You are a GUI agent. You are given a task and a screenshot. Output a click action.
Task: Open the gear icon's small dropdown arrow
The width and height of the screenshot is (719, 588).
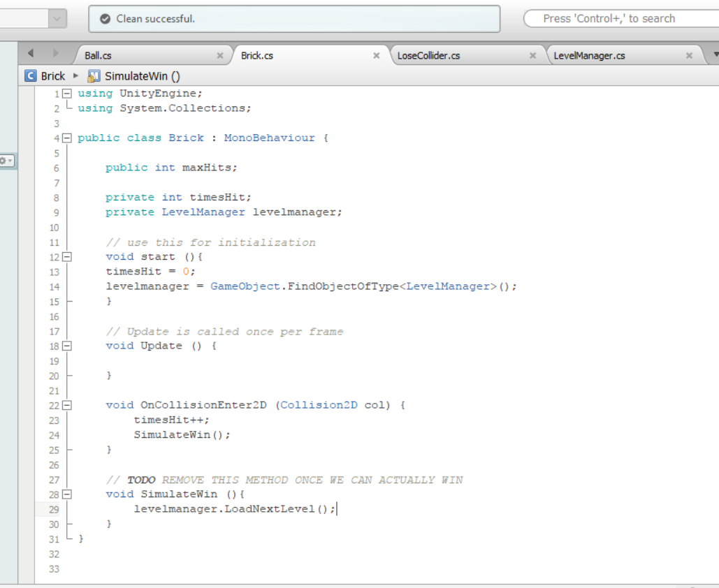[x=12, y=161]
